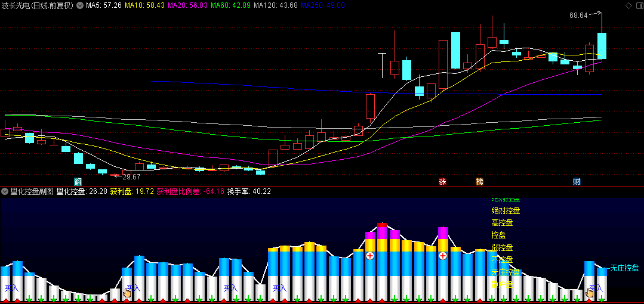Click the 散户盘 level label

[x=502, y=284]
